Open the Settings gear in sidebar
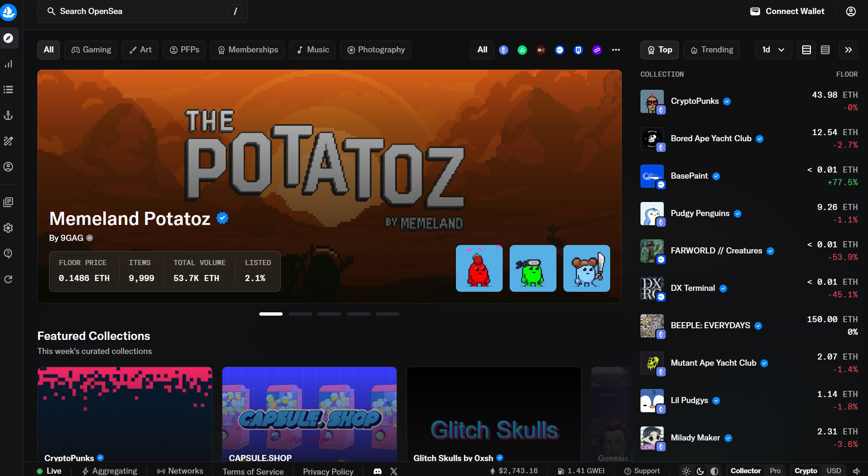 8,228
